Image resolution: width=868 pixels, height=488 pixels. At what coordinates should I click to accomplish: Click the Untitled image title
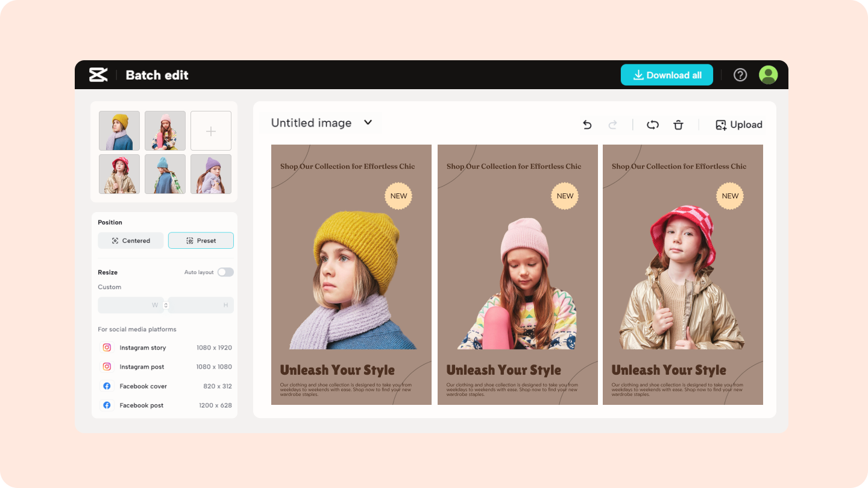coord(311,123)
